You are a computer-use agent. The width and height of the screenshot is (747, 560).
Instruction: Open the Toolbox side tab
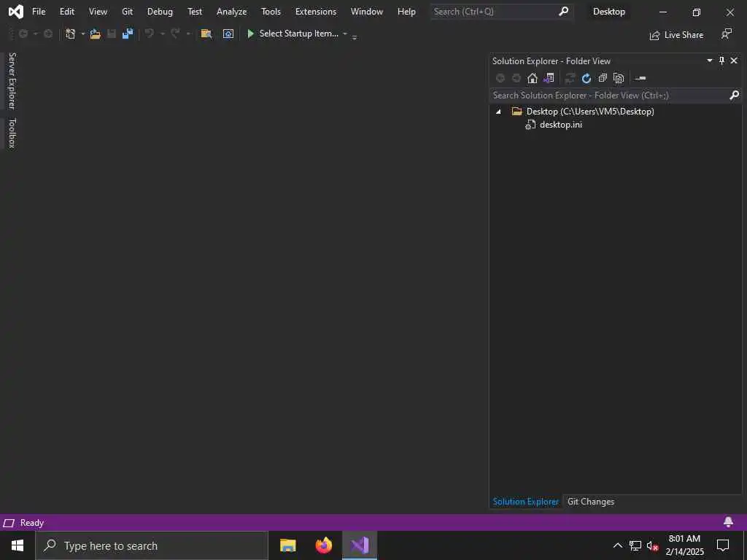[x=12, y=133]
